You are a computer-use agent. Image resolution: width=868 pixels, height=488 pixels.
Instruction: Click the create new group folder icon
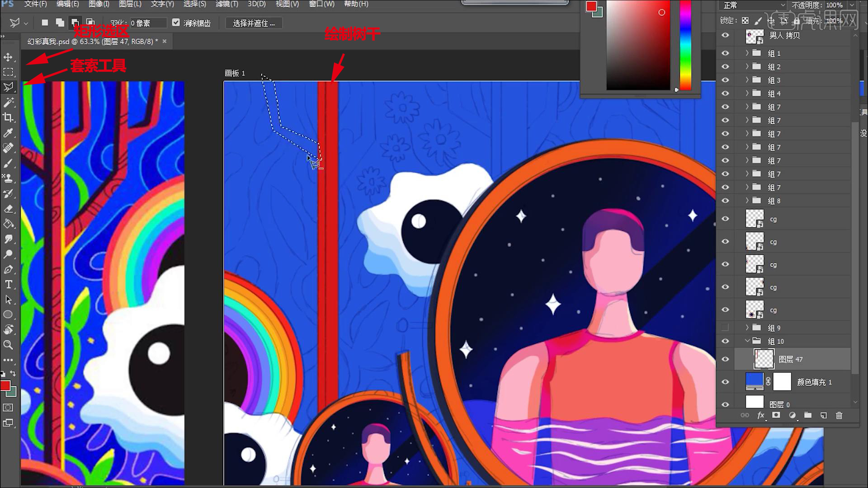coord(808,415)
